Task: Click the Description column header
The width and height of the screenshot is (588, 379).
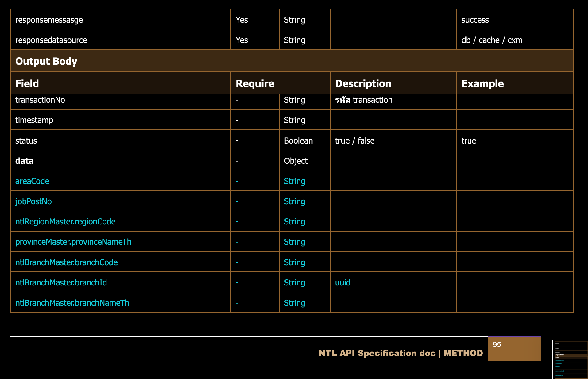Action: click(x=363, y=83)
